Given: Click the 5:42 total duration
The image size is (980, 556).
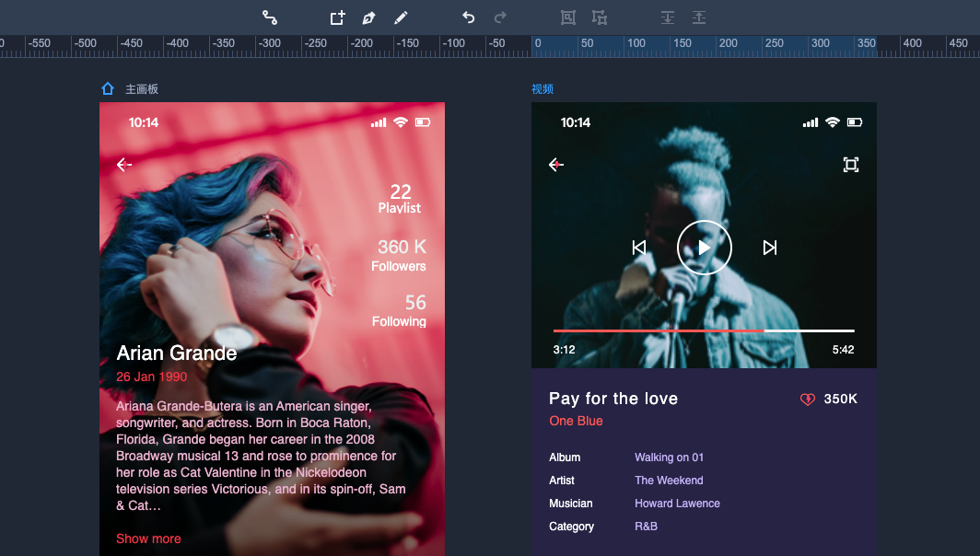Looking at the screenshot, I should [x=843, y=350].
